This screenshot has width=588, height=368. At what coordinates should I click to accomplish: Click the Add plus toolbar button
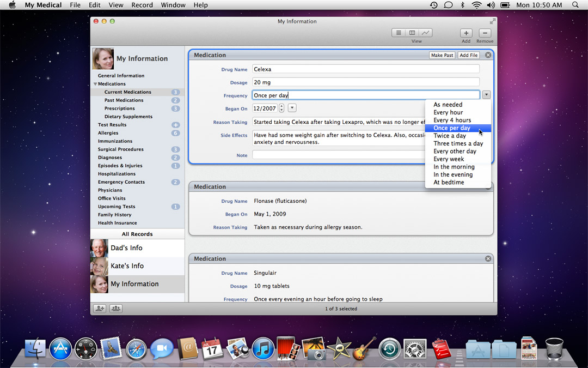tap(466, 33)
